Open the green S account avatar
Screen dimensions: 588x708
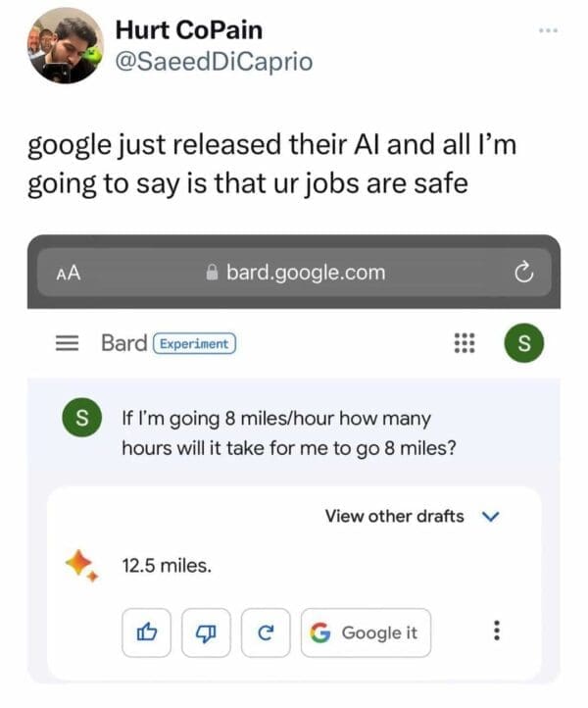click(x=522, y=344)
